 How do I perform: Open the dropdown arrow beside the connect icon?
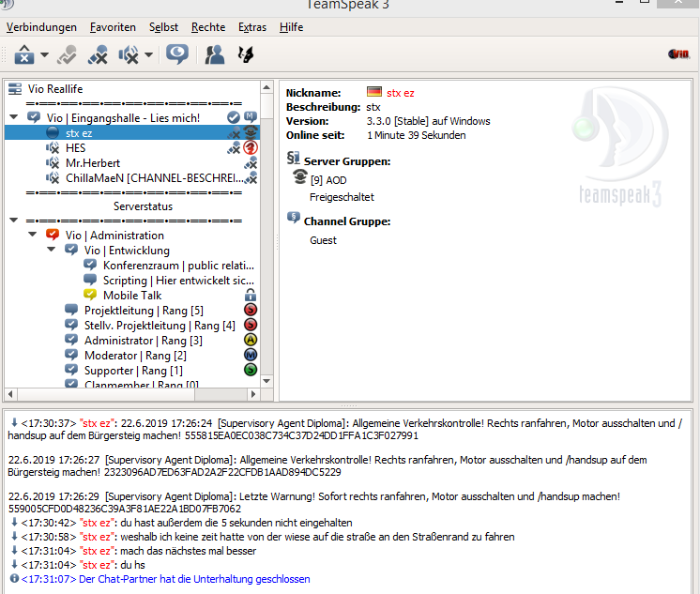pos(45,55)
